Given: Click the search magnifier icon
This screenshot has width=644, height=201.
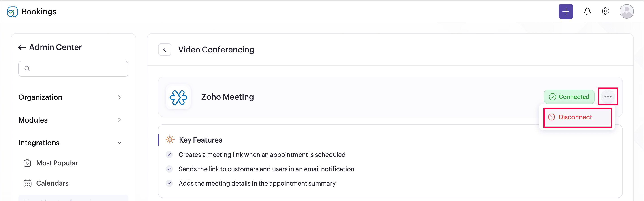Looking at the screenshot, I should pyautogui.click(x=27, y=69).
